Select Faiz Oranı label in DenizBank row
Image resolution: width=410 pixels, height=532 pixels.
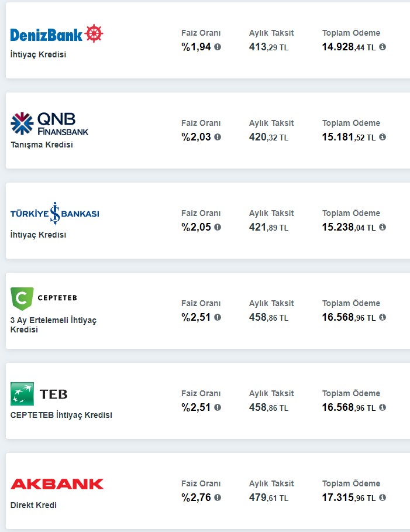[201, 33]
